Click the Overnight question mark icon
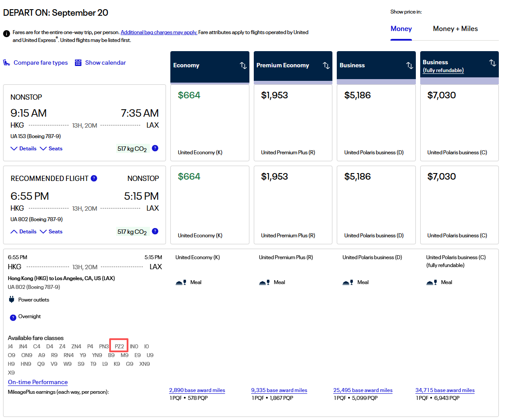The image size is (508, 420). pyautogui.click(x=13, y=318)
